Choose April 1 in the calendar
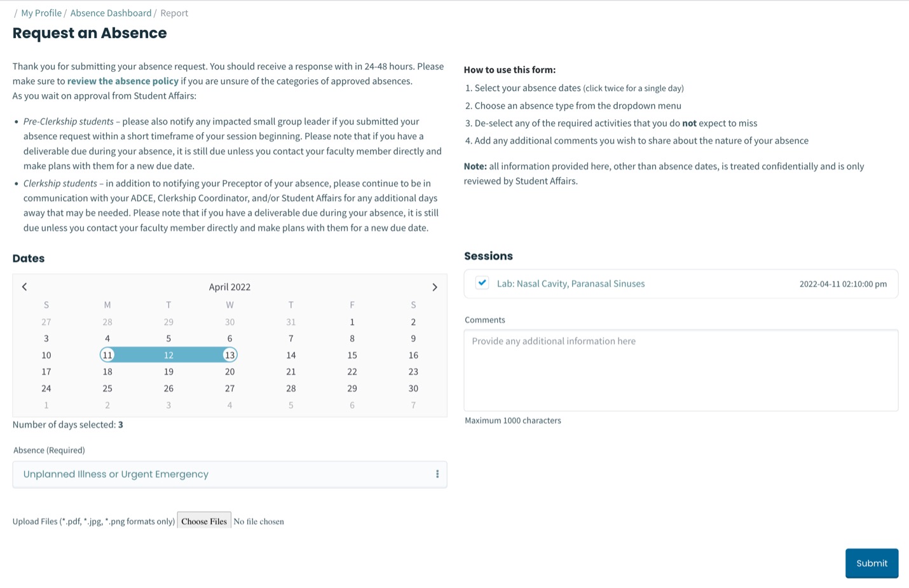Viewport: 909px width, 588px height. [x=352, y=322]
